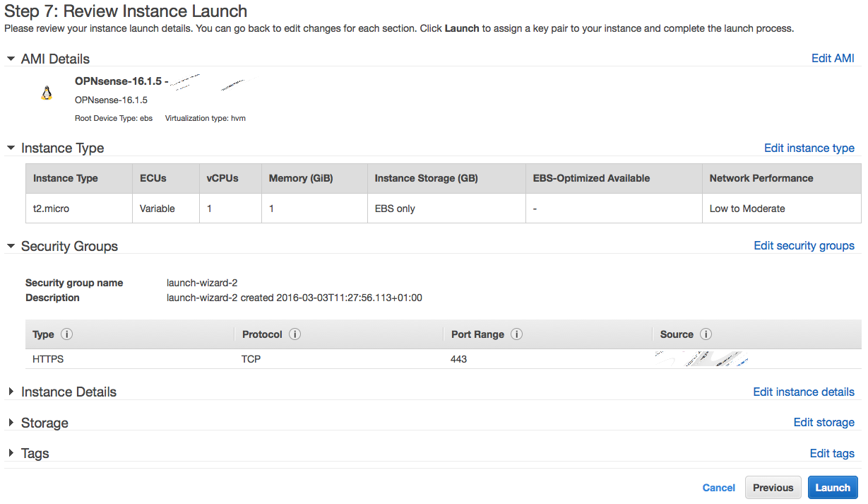Expand the Storage section

click(x=11, y=423)
